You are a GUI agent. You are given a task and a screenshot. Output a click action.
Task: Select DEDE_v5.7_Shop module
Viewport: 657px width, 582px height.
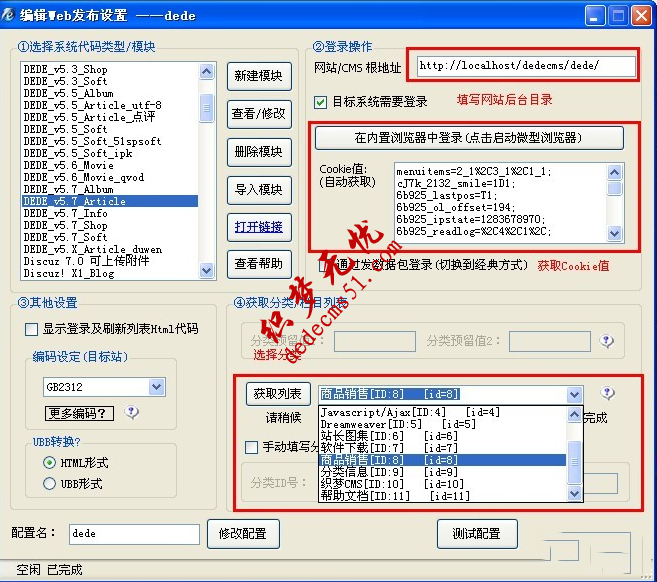[110, 225]
